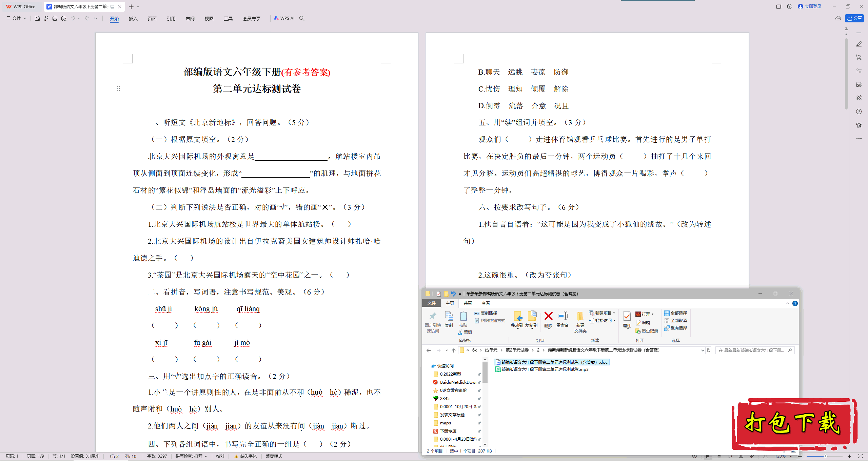Click Explorer refresh icon by address bar
The image size is (868, 461).
[709, 350]
